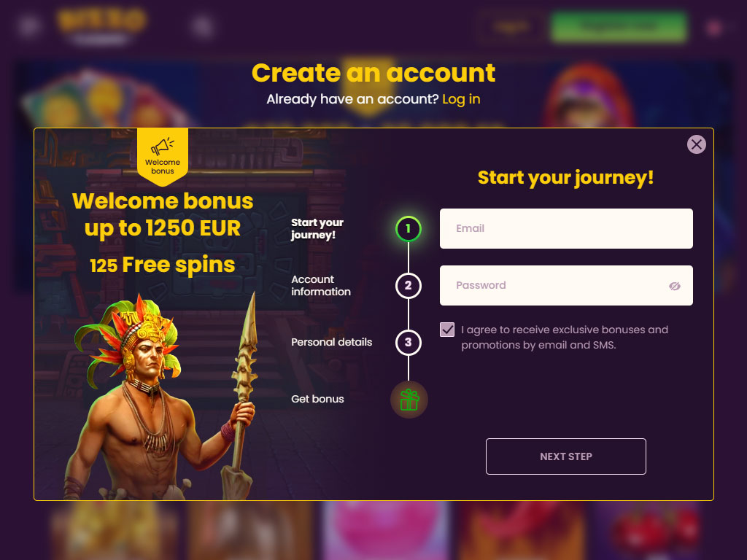Open the blurred language flag dropdown
The width and height of the screenshot is (747, 560).
[x=717, y=28]
